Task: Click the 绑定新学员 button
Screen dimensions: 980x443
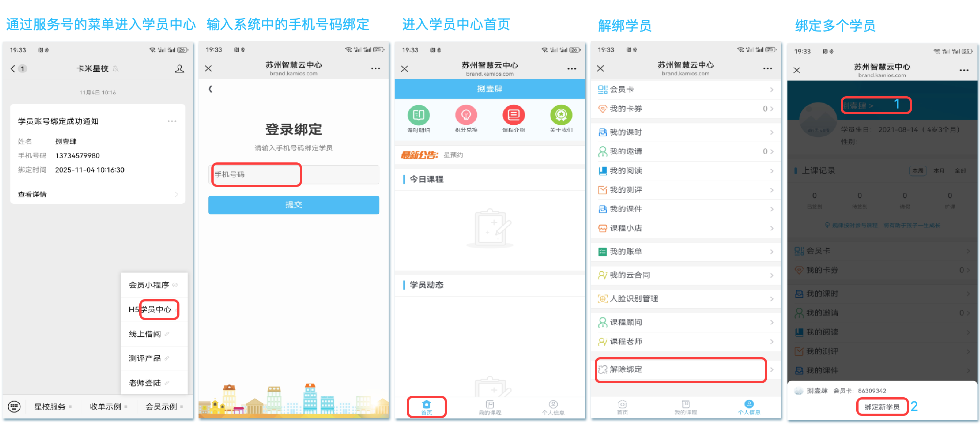Action: click(x=882, y=407)
